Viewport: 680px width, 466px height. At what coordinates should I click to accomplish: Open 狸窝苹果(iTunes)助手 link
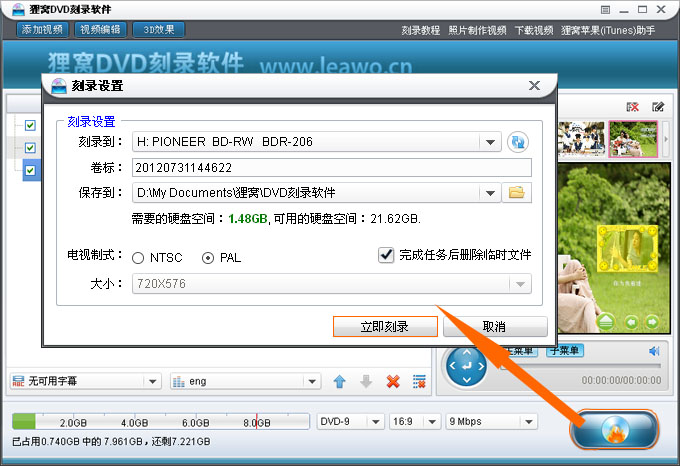[x=608, y=30]
